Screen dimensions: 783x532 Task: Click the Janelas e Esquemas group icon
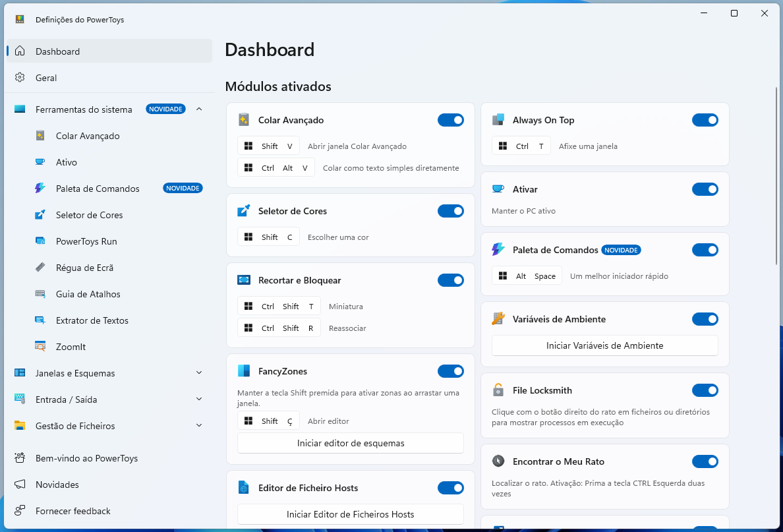(20, 372)
